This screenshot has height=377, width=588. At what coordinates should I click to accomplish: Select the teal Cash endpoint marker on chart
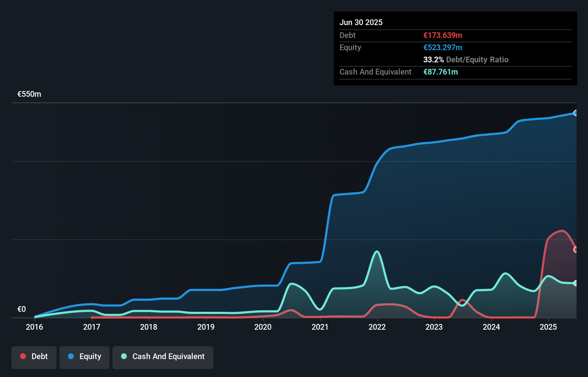coord(575,283)
